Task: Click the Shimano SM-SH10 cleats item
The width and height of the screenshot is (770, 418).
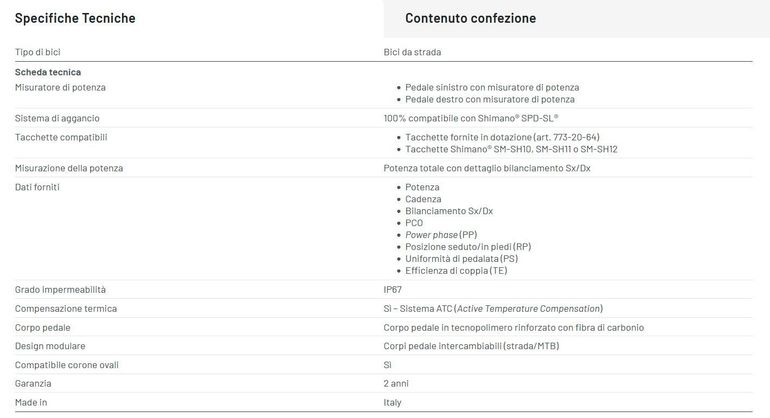Action: [511, 149]
